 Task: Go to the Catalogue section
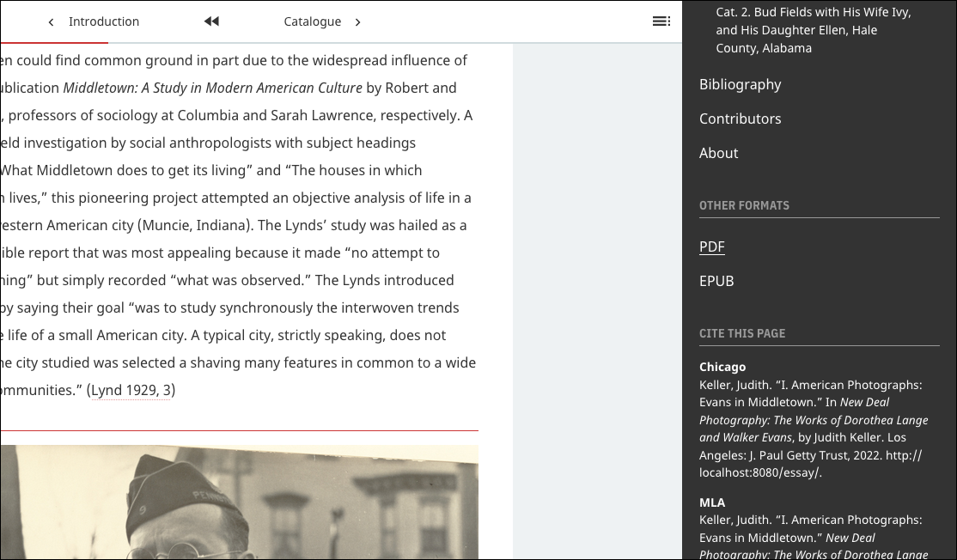coord(313,21)
